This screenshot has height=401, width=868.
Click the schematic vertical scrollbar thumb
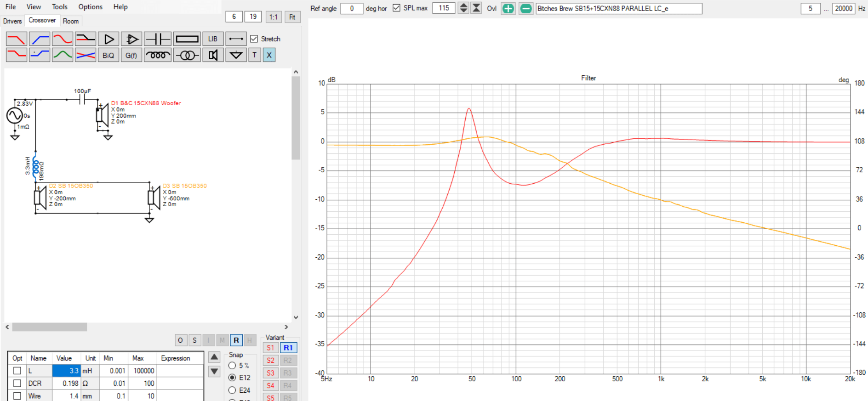296,118
